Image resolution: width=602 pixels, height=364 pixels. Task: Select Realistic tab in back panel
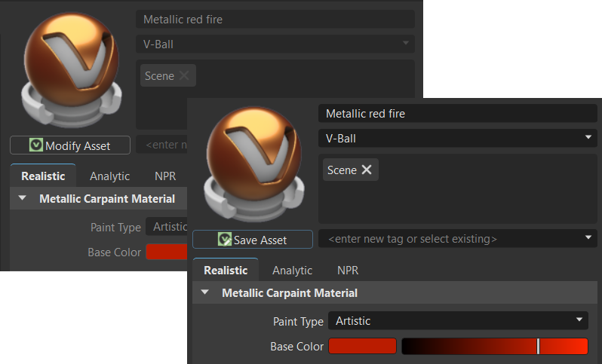tap(43, 176)
